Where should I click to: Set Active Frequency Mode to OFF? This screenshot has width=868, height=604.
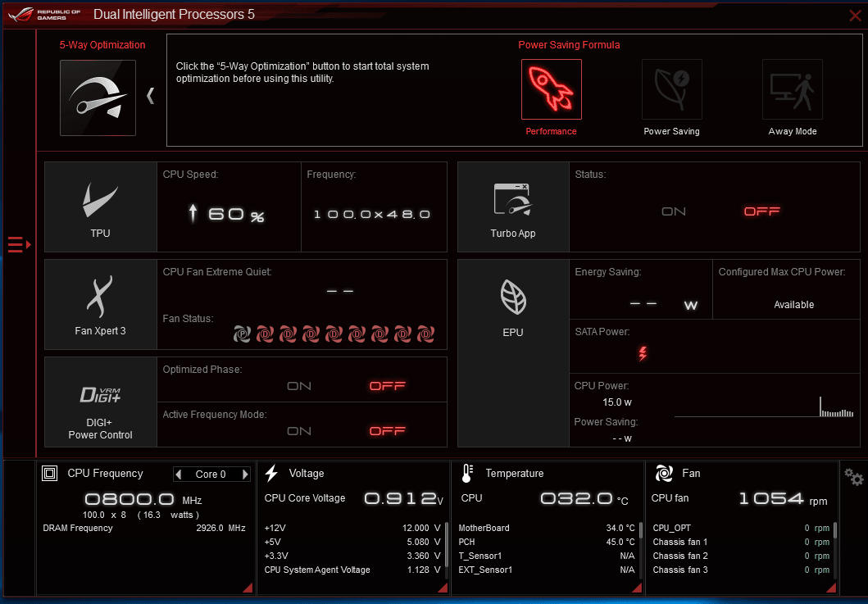pyautogui.click(x=388, y=431)
